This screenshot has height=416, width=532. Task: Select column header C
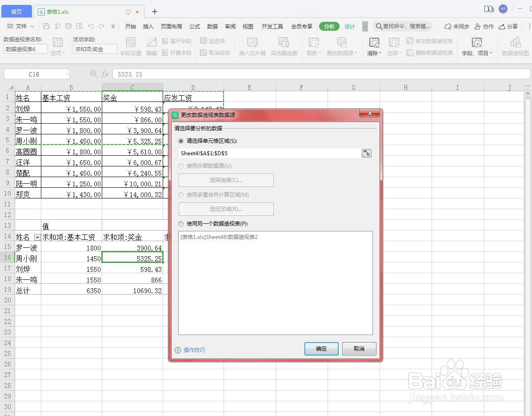click(x=132, y=87)
